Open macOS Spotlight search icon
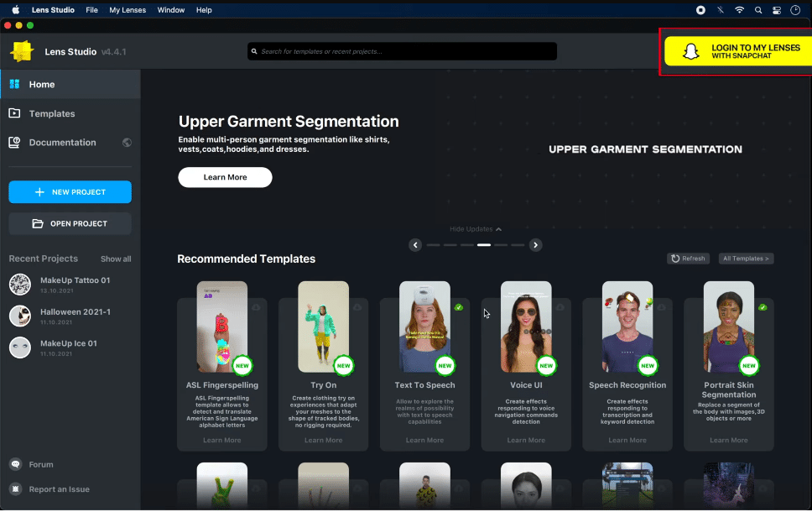The image size is (812, 512). (758, 10)
